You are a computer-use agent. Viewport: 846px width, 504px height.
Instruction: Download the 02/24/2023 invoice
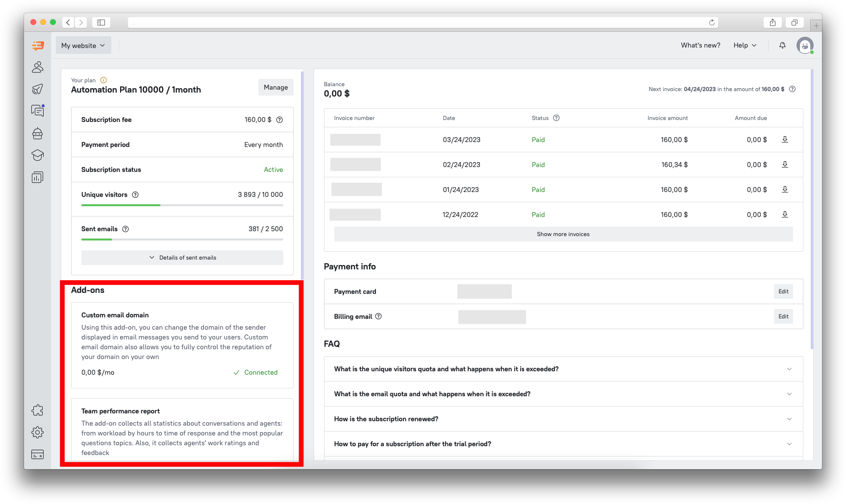(x=785, y=165)
